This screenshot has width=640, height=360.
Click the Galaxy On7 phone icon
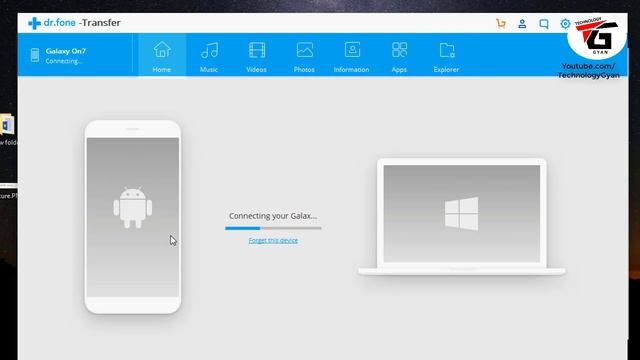pyautogui.click(x=35, y=55)
